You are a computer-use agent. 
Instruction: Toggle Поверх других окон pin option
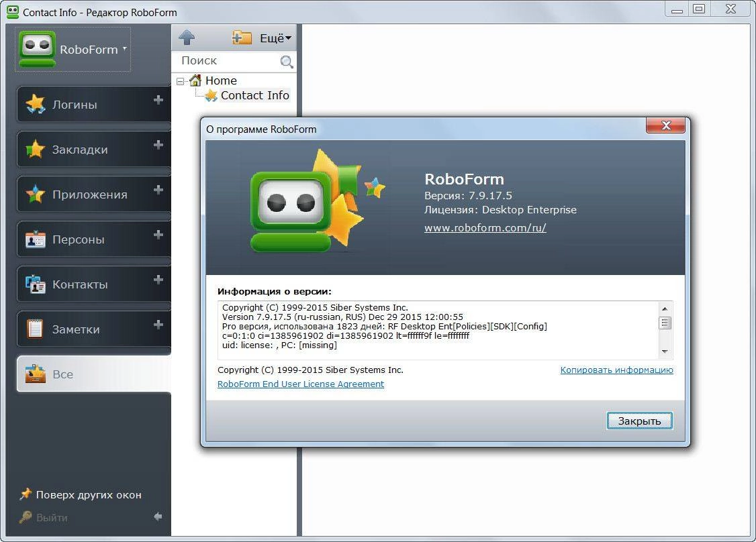[80, 495]
